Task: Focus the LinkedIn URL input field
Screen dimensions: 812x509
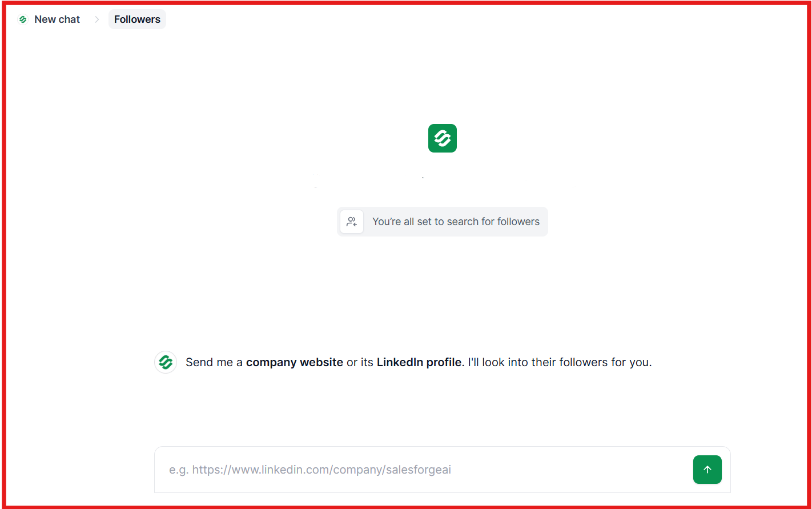Action: coord(400,469)
